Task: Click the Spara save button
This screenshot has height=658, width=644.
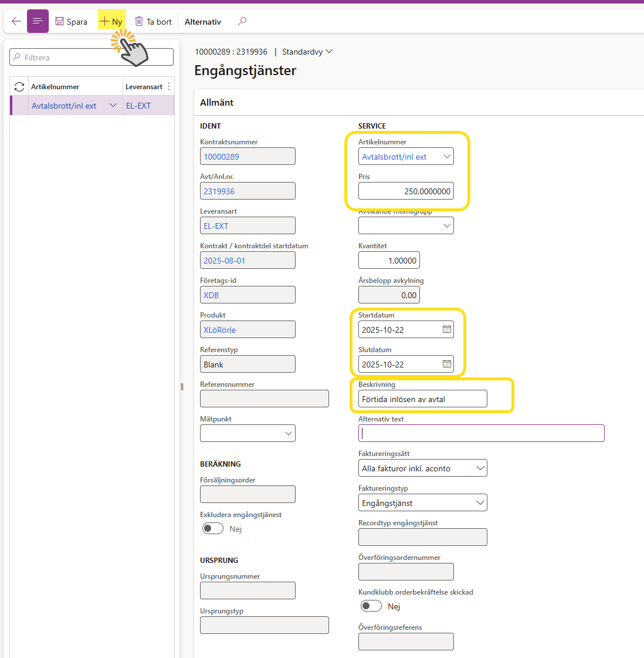Action: pos(71,22)
